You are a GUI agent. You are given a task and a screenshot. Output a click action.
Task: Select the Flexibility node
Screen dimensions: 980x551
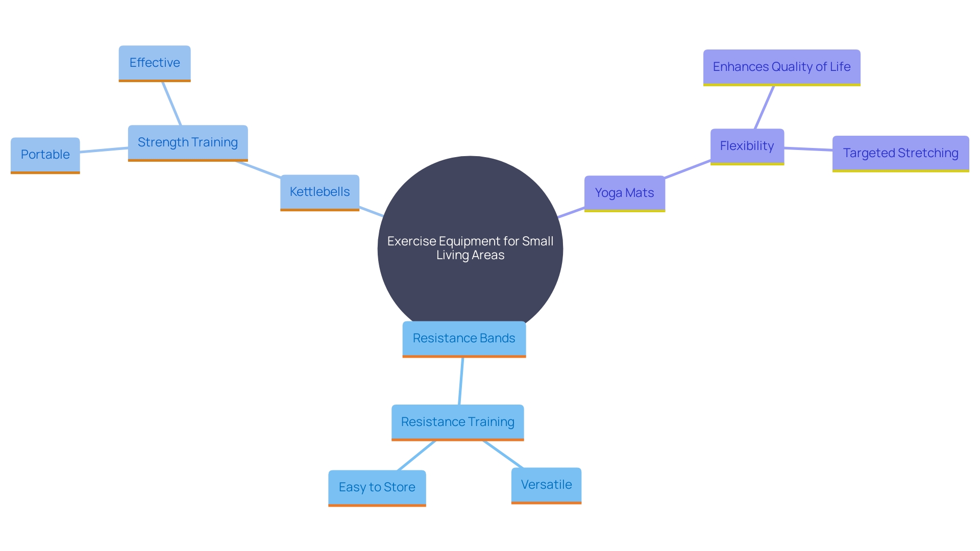click(x=746, y=145)
